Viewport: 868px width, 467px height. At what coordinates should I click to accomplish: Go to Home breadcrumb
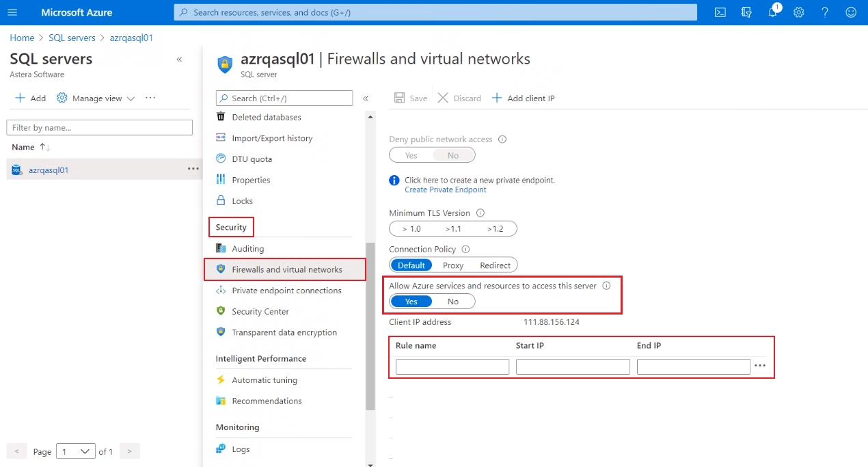(x=22, y=38)
